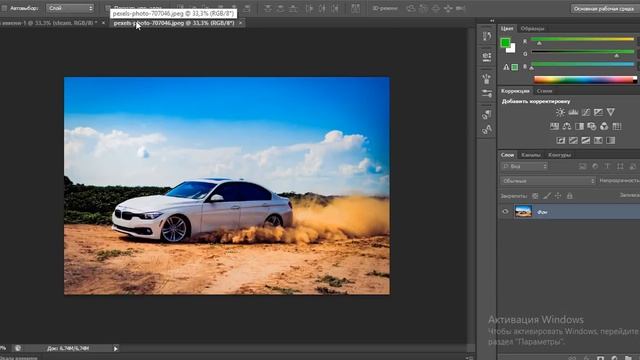
Task: Toggle lock image pixels brush icon
Action: pyautogui.click(x=547, y=196)
